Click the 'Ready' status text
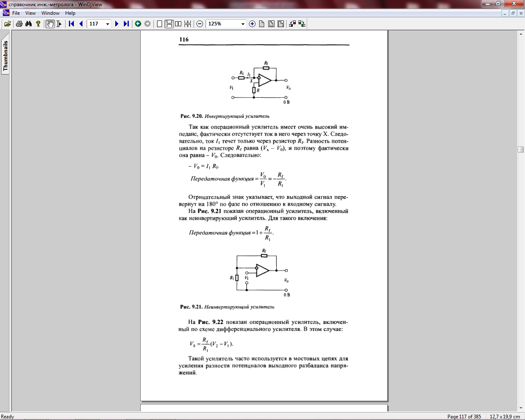The image size is (525, 420). pos(7,416)
